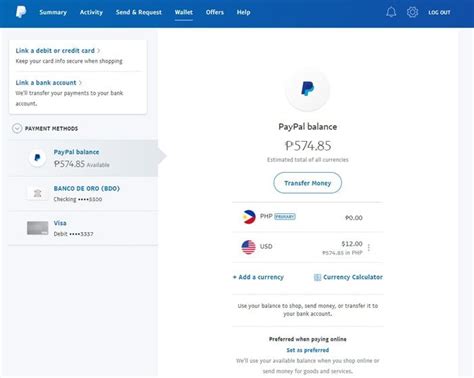This screenshot has height=378, width=474.
Task: Click the PayPal logo in header
Action: pyautogui.click(x=21, y=12)
